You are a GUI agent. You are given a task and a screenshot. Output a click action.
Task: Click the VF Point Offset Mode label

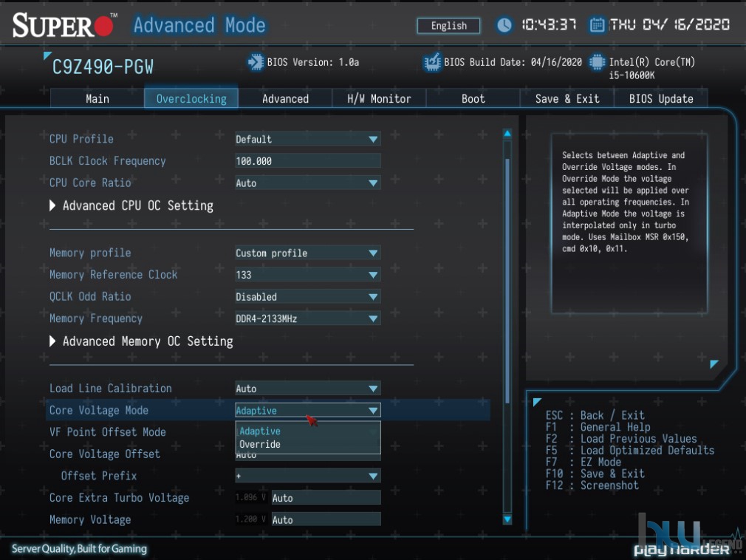coord(108,432)
